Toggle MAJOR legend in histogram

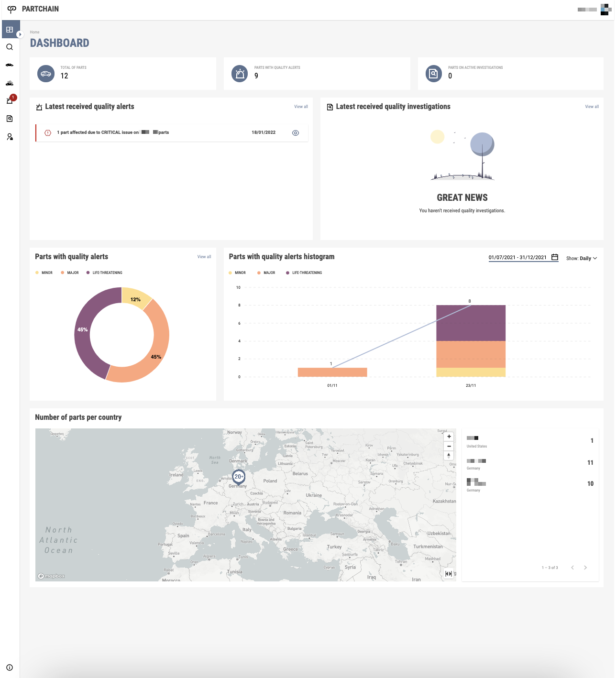click(x=266, y=273)
